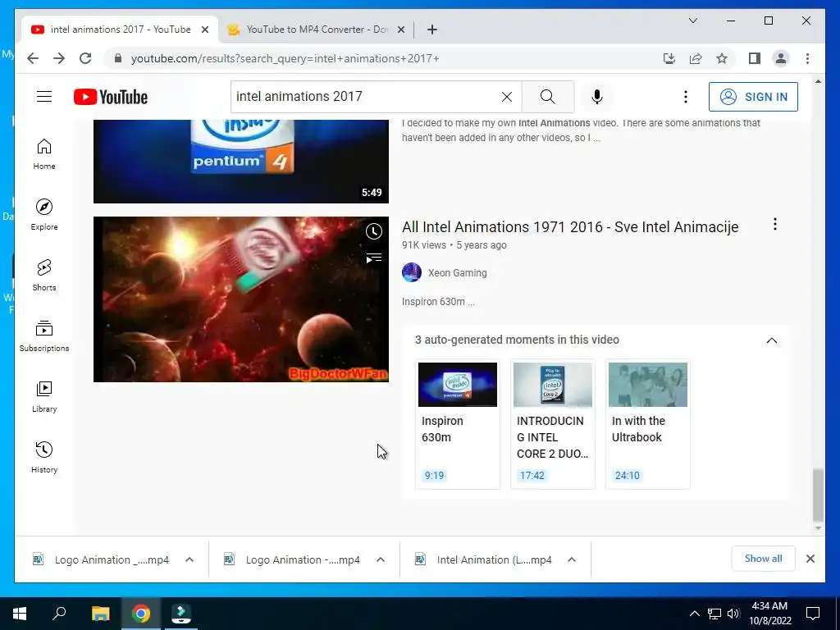
Task: Show all downloads
Action: [x=764, y=559]
